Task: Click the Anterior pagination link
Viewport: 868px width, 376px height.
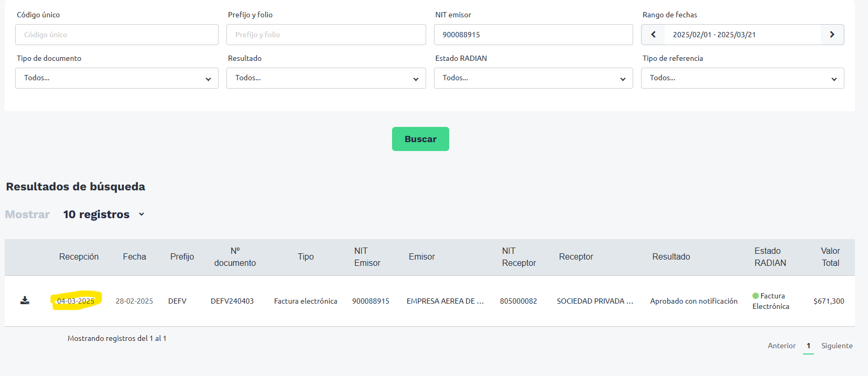Action: (782, 346)
